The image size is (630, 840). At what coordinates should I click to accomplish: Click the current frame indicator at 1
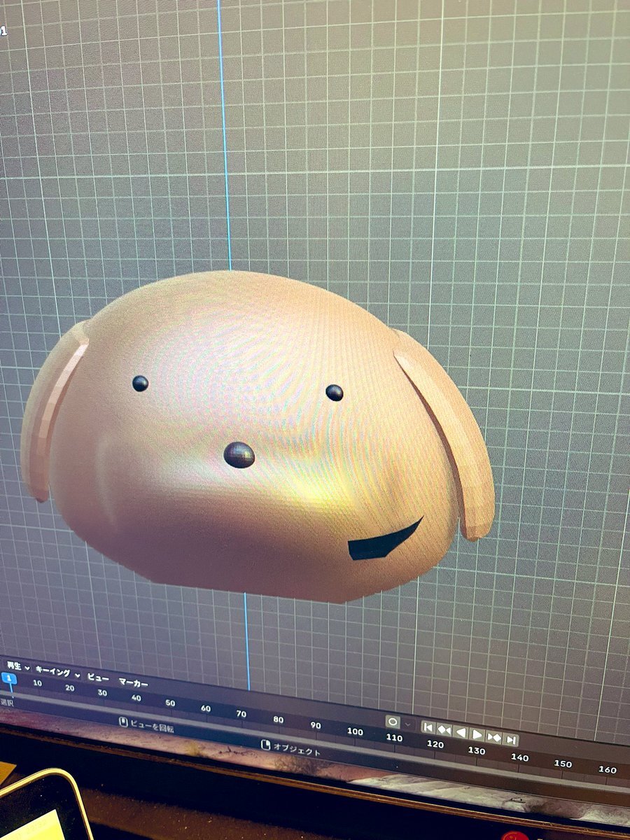(10, 678)
